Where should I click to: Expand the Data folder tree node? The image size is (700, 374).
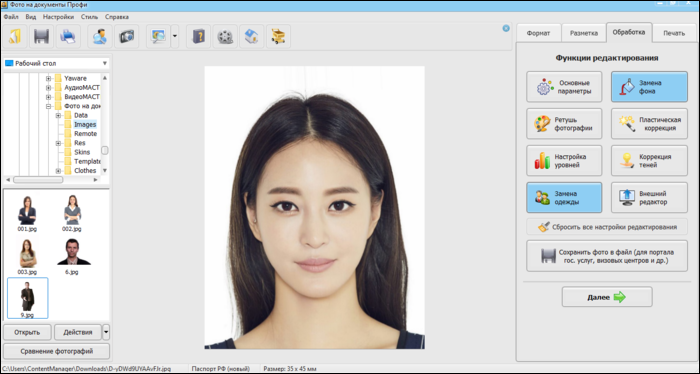pyautogui.click(x=58, y=115)
